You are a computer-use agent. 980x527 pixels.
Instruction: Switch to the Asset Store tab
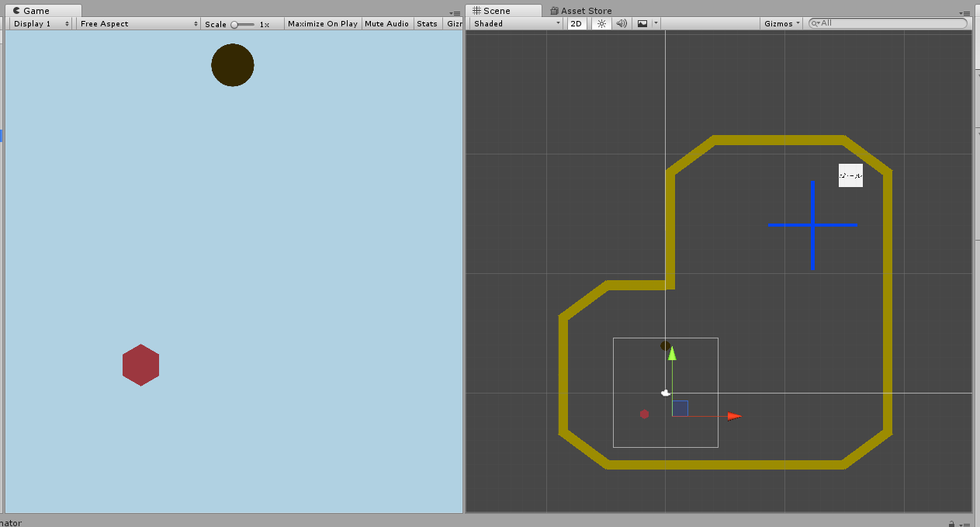580,11
